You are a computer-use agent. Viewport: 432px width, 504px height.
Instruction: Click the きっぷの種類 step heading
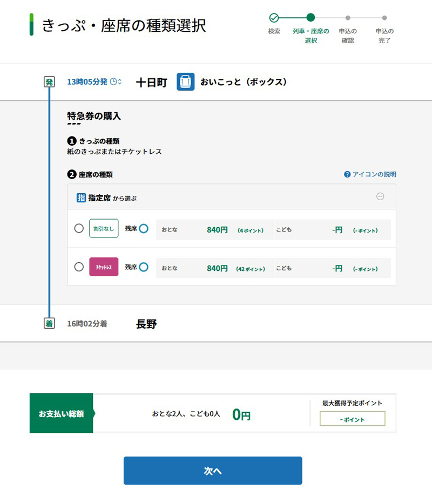(99, 141)
